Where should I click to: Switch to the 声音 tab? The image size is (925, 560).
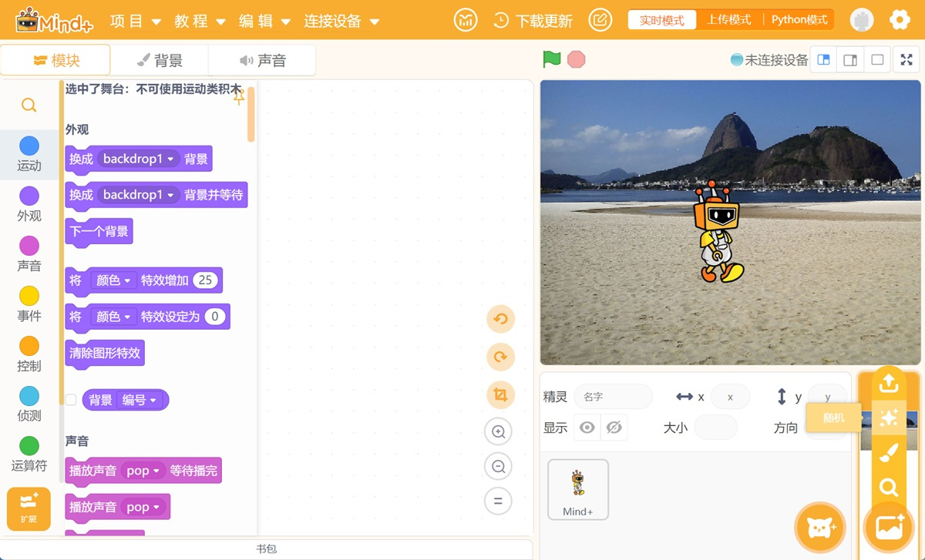click(x=262, y=61)
